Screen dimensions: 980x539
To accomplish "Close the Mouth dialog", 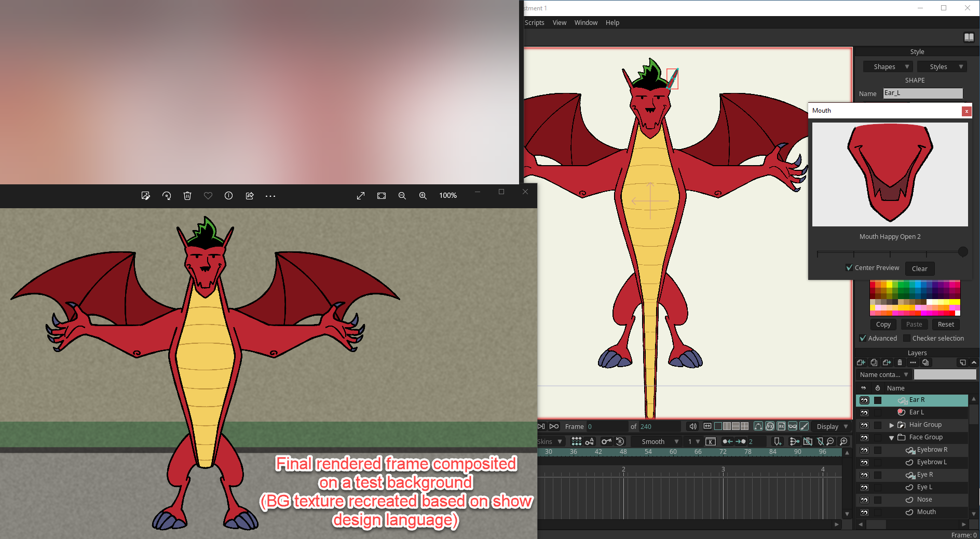I will (x=967, y=111).
